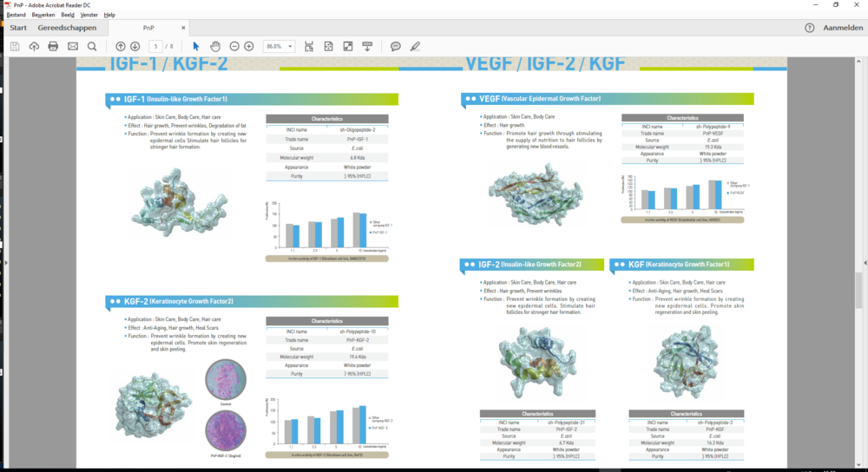Zoom in with the plus icon
Viewport: 868px width, 472px height.
249,47
